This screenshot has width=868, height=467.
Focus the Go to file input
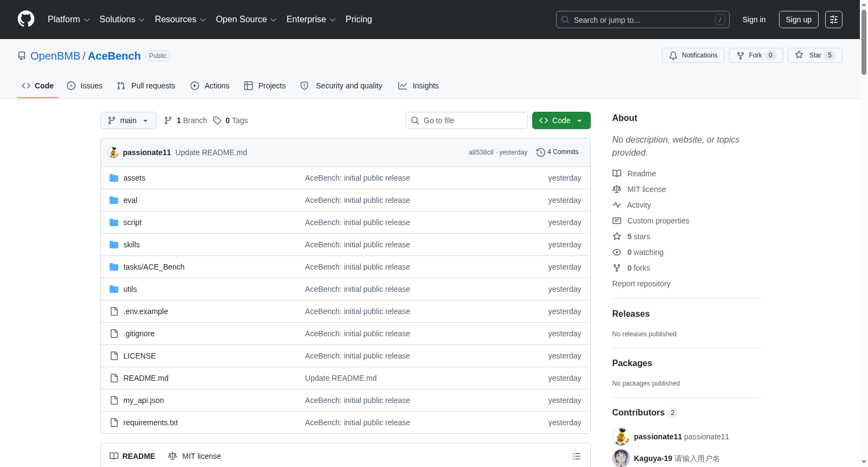(x=467, y=120)
